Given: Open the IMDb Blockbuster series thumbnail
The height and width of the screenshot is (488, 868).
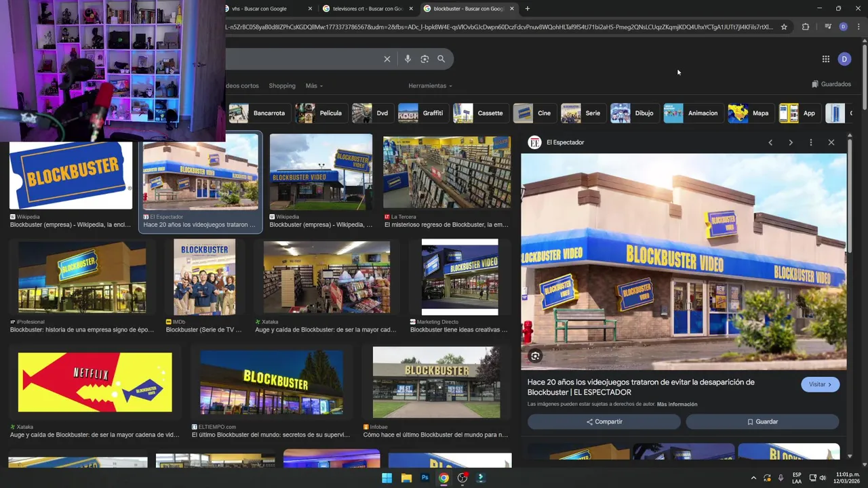Looking at the screenshot, I should click(x=205, y=277).
